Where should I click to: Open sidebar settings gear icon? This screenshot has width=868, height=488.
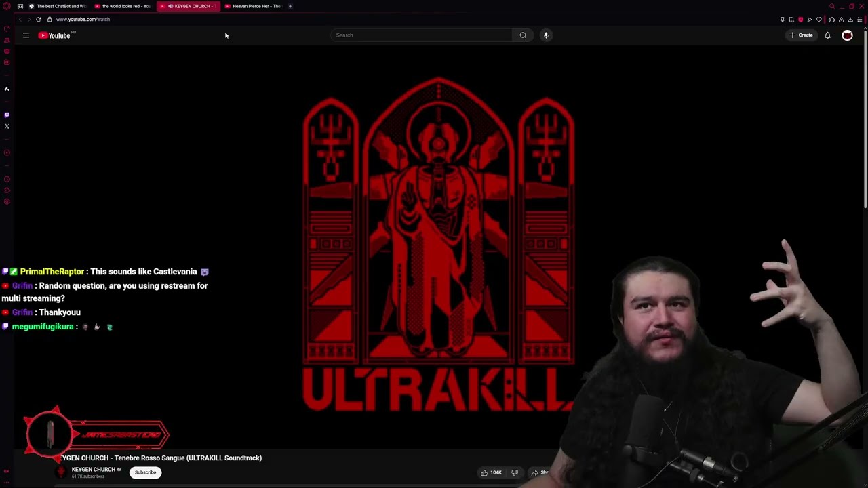pyautogui.click(x=7, y=201)
